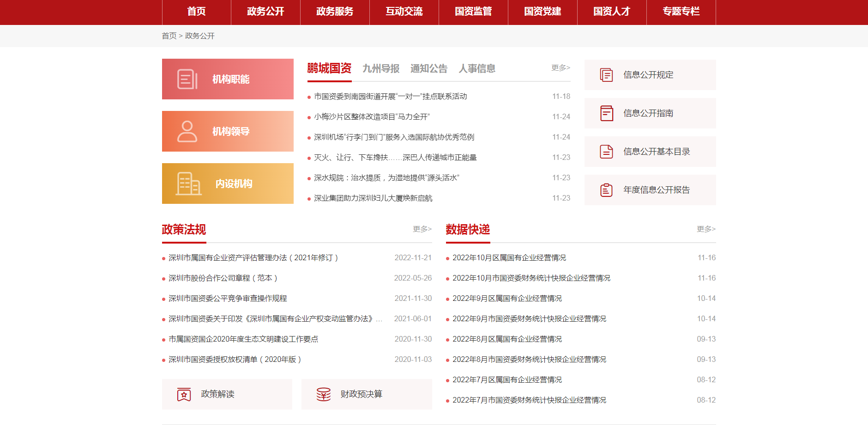Open 国资监管 in the top navigation
Screen dimensions: 868x428
click(473, 12)
